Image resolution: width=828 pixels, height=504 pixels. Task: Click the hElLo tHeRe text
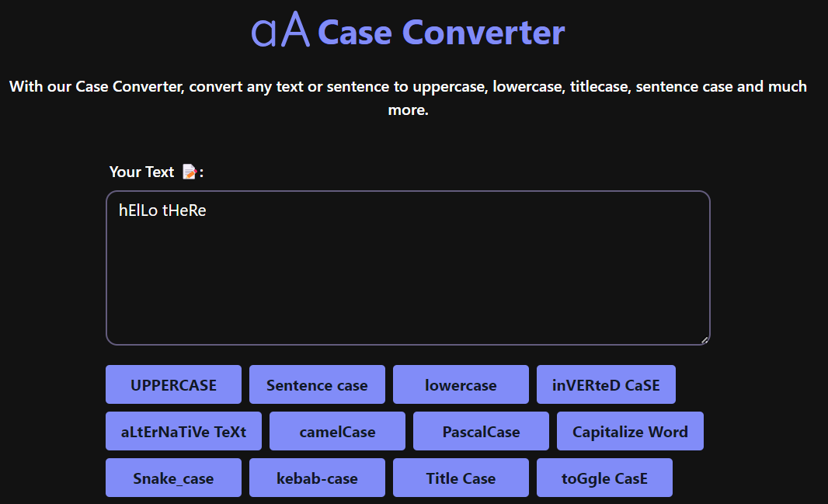(162, 210)
